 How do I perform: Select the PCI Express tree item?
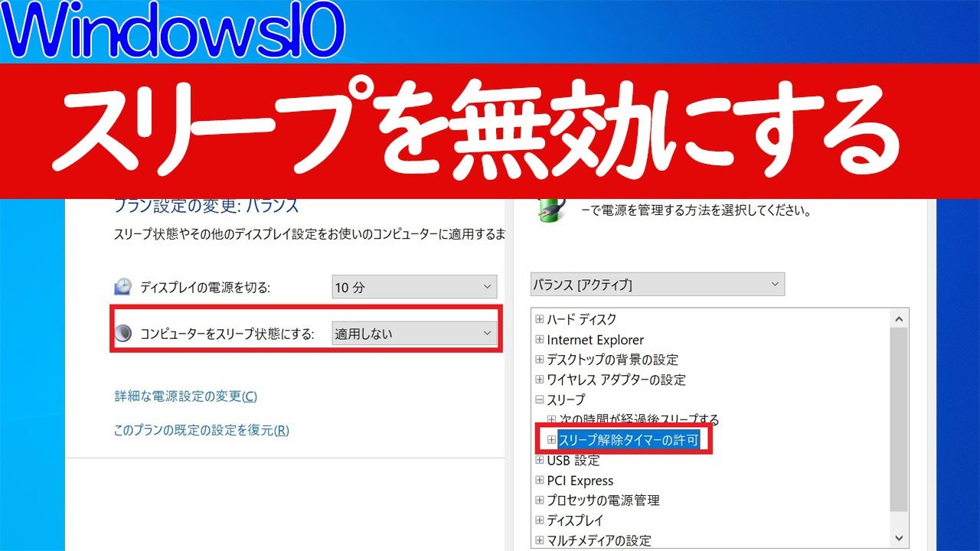point(580,481)
